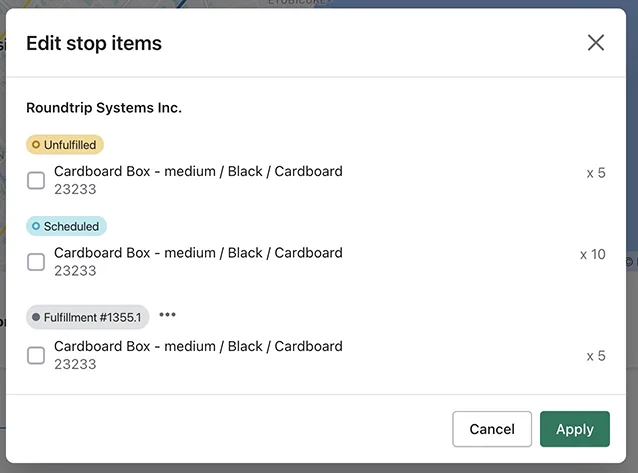
Task: Click the gray dot icon in Fulfillment badge
Action: click(x=36, y=317)
